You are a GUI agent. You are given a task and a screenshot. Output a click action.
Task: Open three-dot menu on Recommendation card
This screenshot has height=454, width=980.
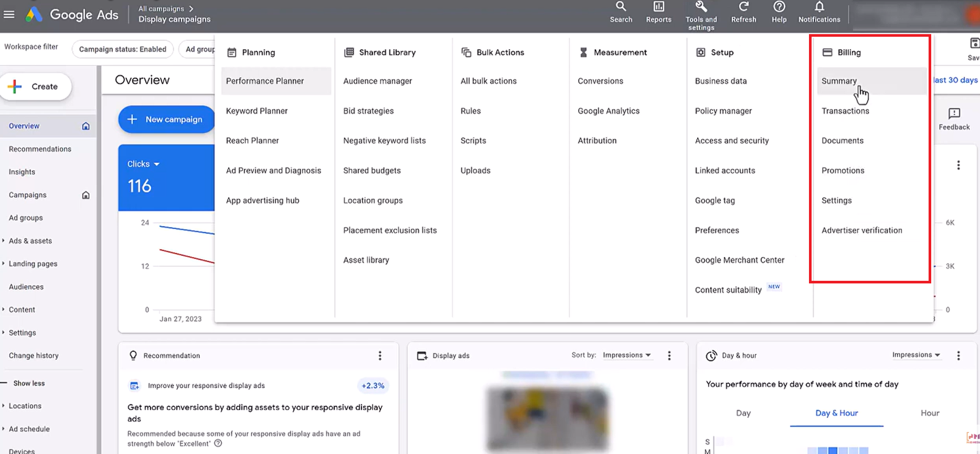380,355
